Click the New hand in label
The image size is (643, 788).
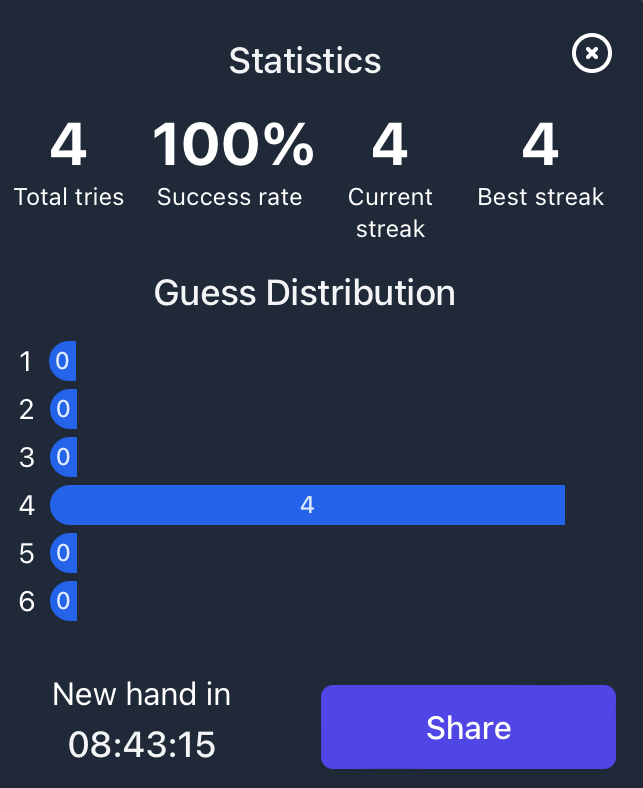click(x=142, y=695)
